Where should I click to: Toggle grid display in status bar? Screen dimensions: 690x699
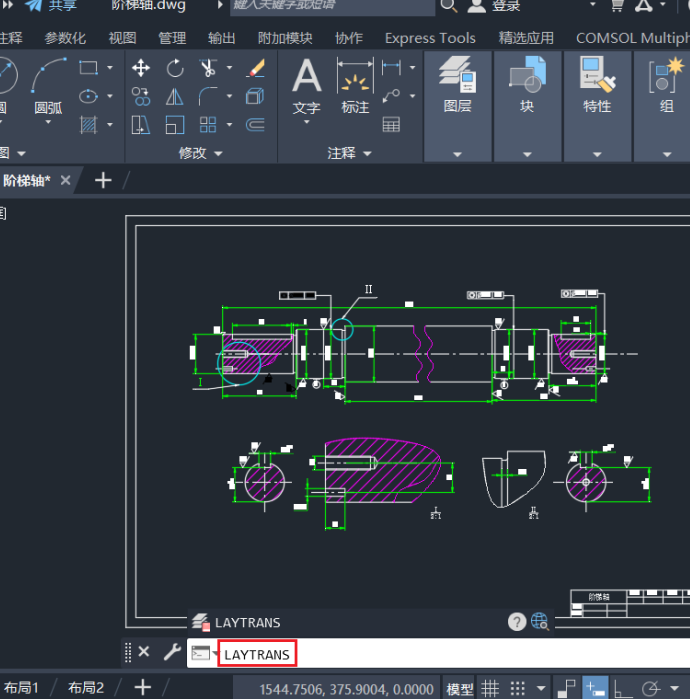coord(490,688)
